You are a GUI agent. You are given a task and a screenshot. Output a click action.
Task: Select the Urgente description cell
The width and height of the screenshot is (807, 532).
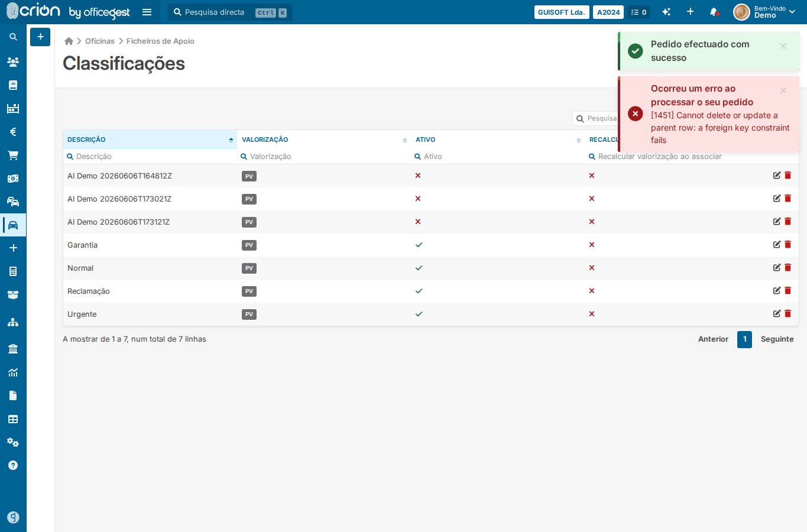pos(82,314)
